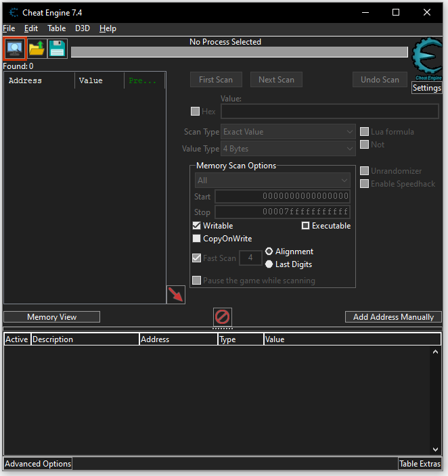Enable the Unrandomizer checkbox
This screenshot has width=448, height=476.
(364, 170)
